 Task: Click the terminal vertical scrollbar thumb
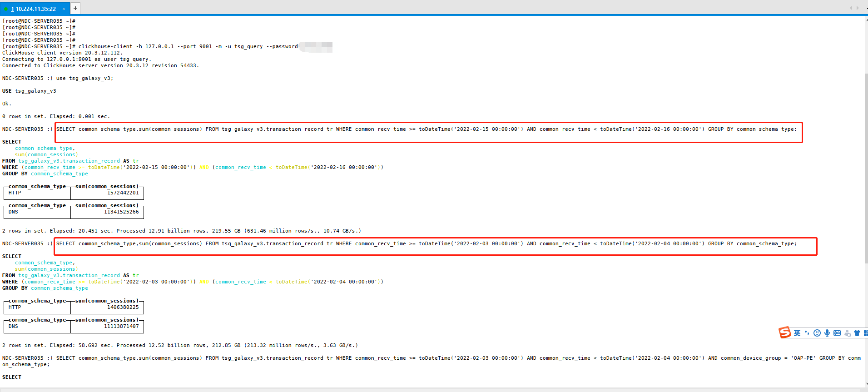coord(866,168)
